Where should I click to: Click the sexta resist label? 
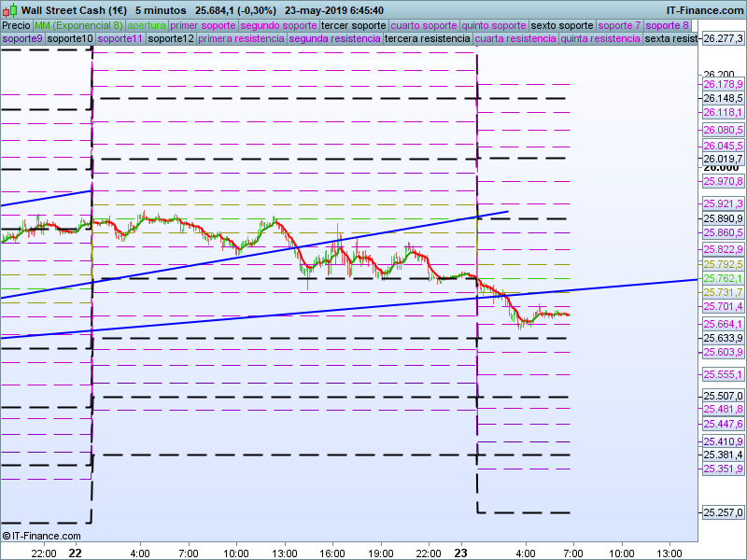(670, 38)
